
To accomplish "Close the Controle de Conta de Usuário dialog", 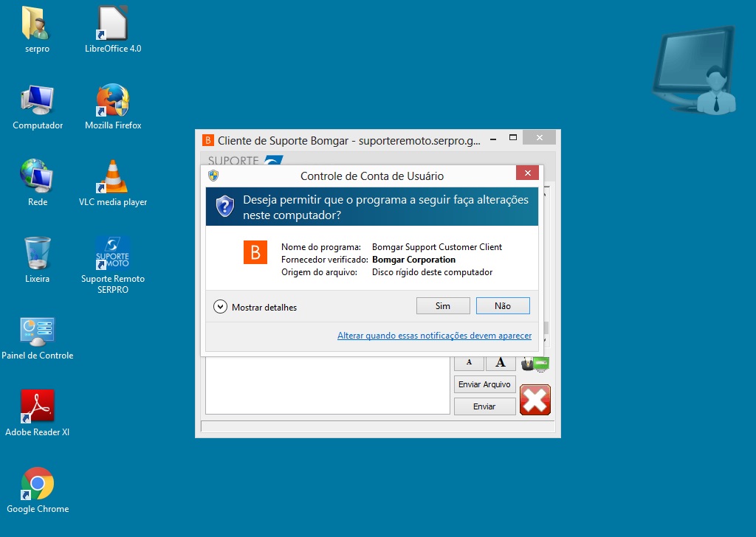I will tap(527, 173).
